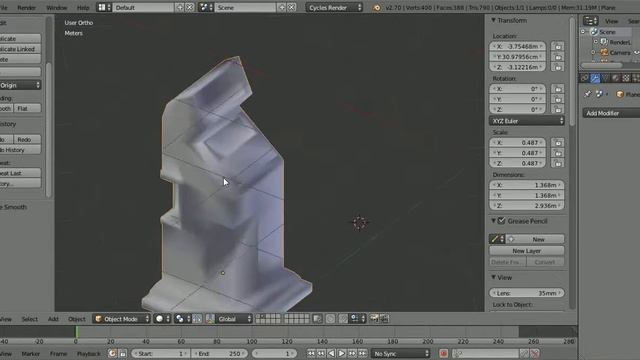The width and height of the screenshot is (640, 360).
Task: Toggle snap during transform button
Action: click(343, 319)
